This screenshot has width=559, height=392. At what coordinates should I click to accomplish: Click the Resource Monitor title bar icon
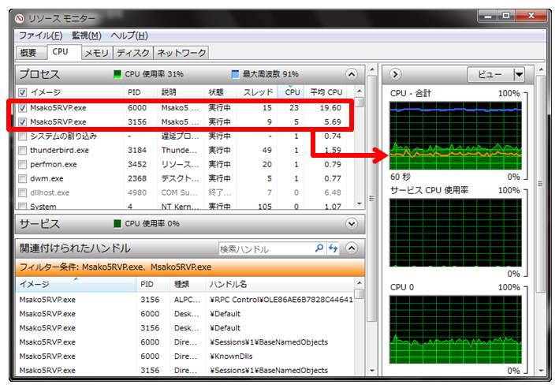pos(20,18)
